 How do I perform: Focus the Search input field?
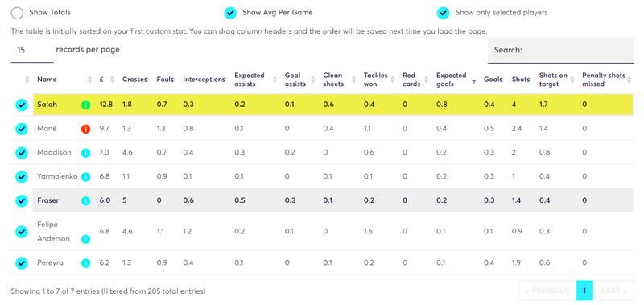(561, 51)
